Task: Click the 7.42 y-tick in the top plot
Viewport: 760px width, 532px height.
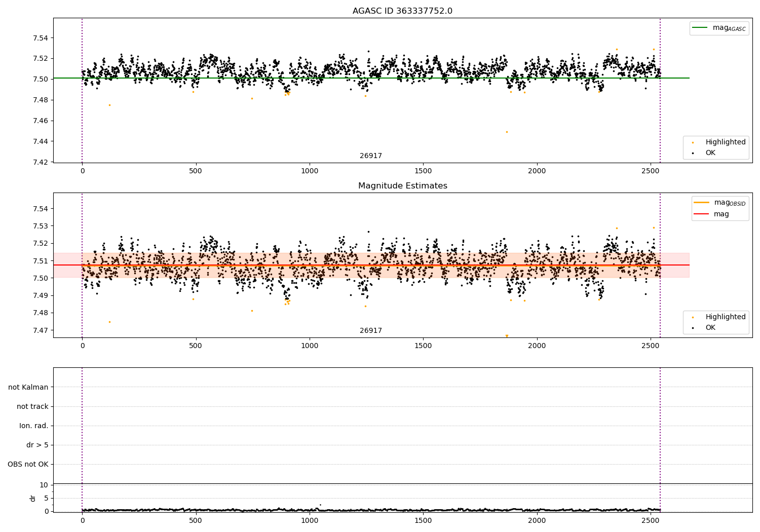Action: (x=41, y=162)
